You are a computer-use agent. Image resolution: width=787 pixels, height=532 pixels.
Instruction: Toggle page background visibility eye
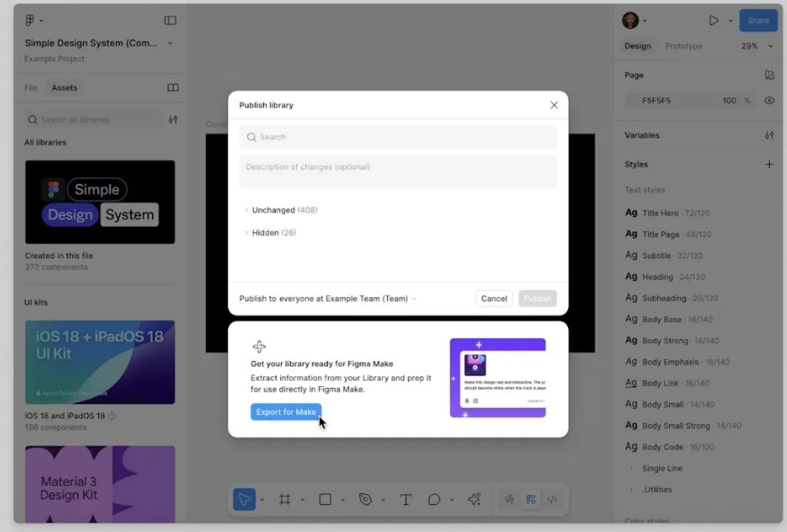tap(769, 101)
